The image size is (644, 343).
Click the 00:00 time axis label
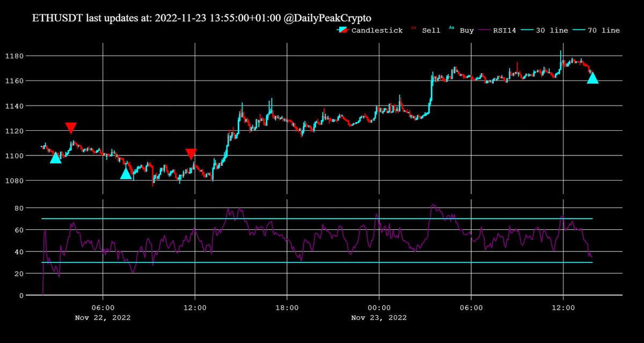(x=379, y=308)
